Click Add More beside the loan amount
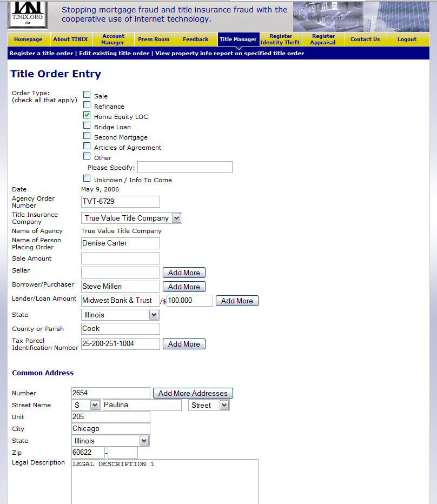 point(237,301)
